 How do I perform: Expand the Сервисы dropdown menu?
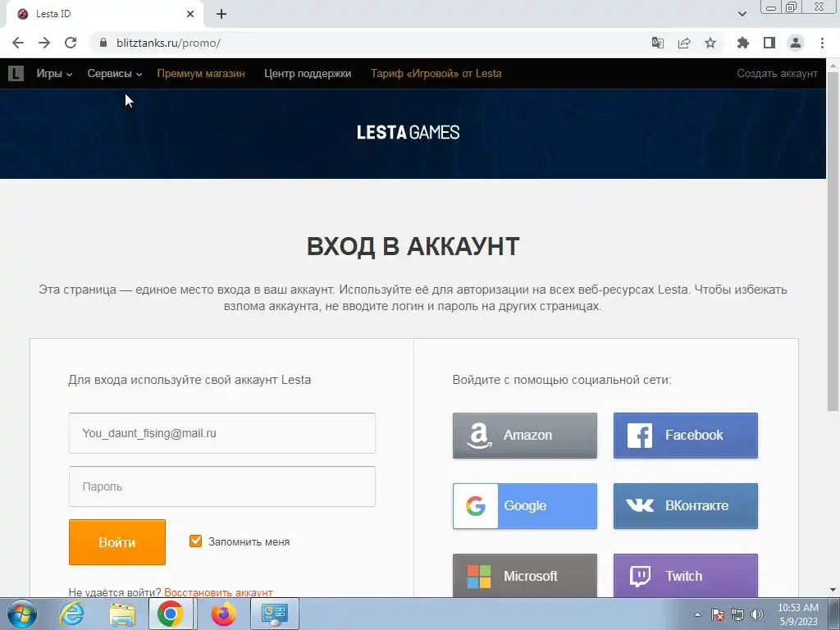[115, 73]
